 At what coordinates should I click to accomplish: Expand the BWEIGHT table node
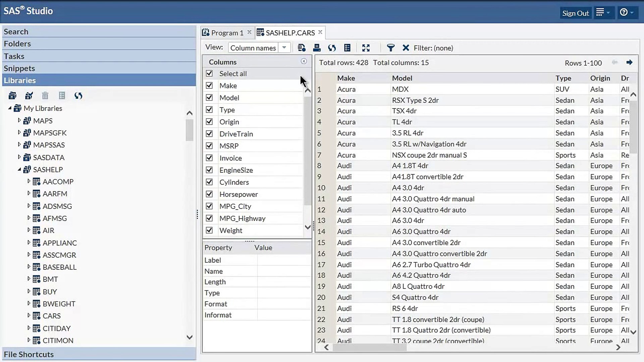[29, 303]
